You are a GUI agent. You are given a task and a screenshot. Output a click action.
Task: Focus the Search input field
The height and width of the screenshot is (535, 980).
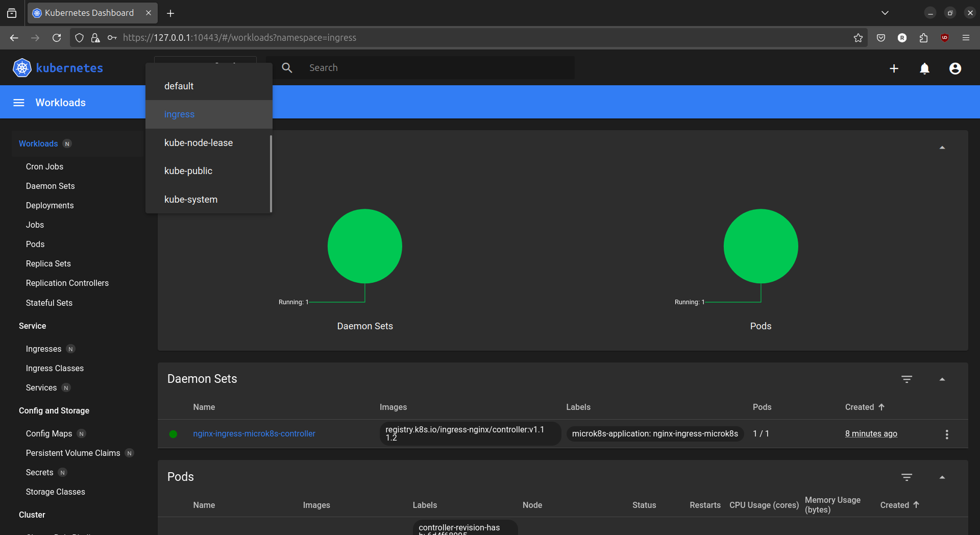[x=439, y=68]
